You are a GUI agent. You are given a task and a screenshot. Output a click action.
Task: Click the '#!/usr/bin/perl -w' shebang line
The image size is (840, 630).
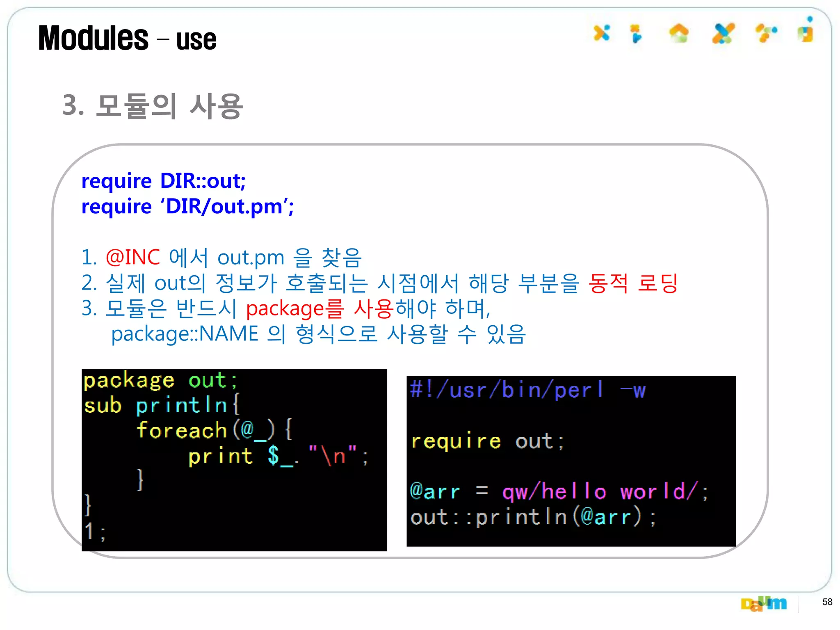pos(528,390)
